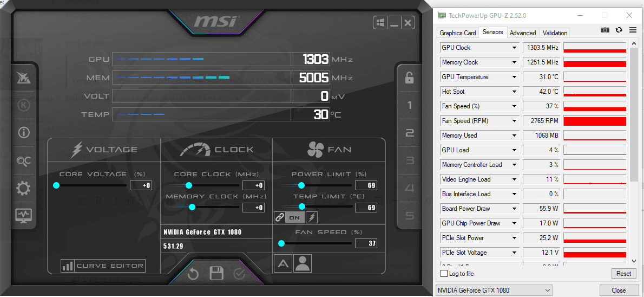Switch to the Advanced tab

tap(523, 33)
